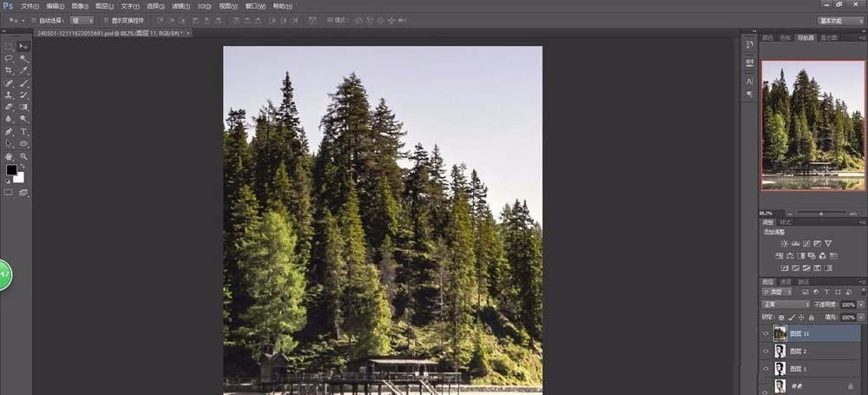Expand the 不透明度 opacity dropdown arrow

click(860, 305)
